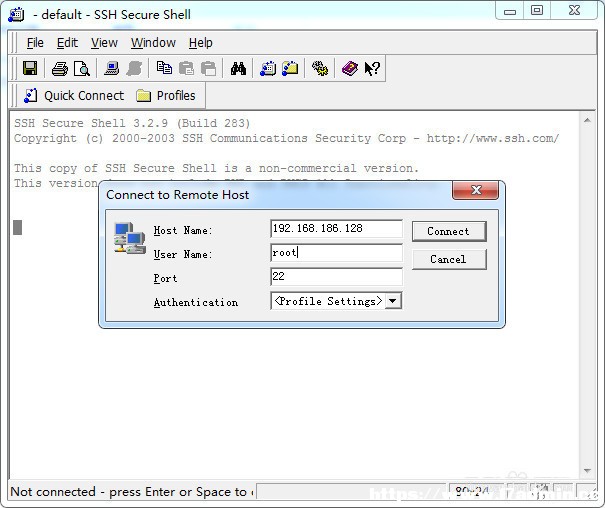Click the Copy toolbar icon
This screenshot has height=508, width=605.
pos(164,69)
